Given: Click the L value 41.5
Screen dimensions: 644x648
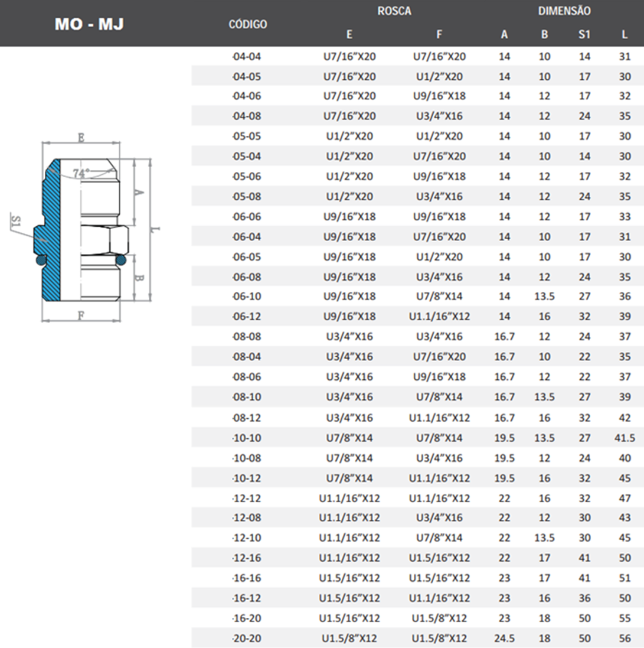Looking at the screenshot, I should tap(624, 438).
